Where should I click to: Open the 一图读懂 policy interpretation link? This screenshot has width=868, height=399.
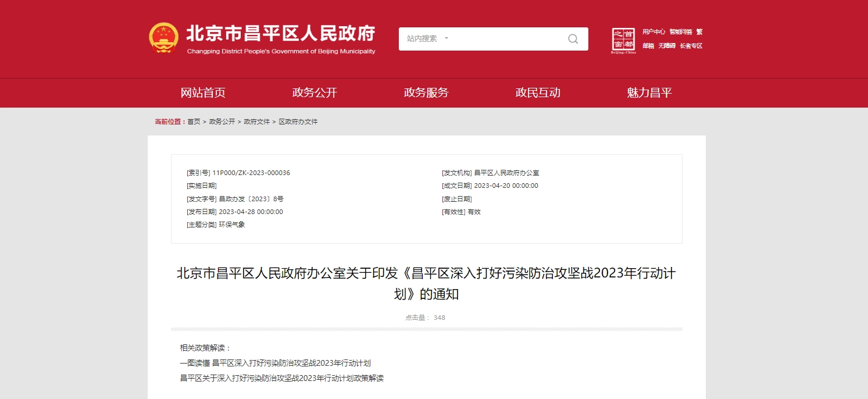275,363
